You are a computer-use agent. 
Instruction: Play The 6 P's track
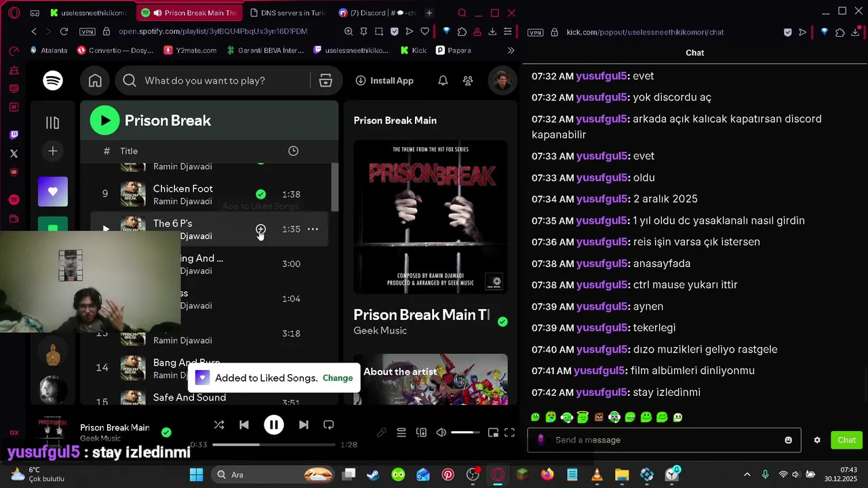(x=105, y=229)
